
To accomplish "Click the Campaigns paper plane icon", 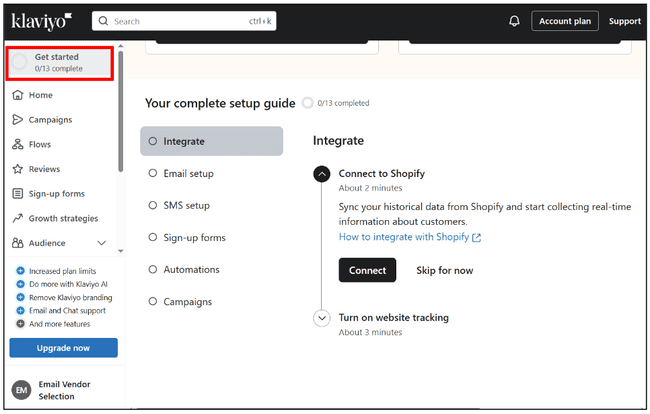I will (x=18, y=120).
